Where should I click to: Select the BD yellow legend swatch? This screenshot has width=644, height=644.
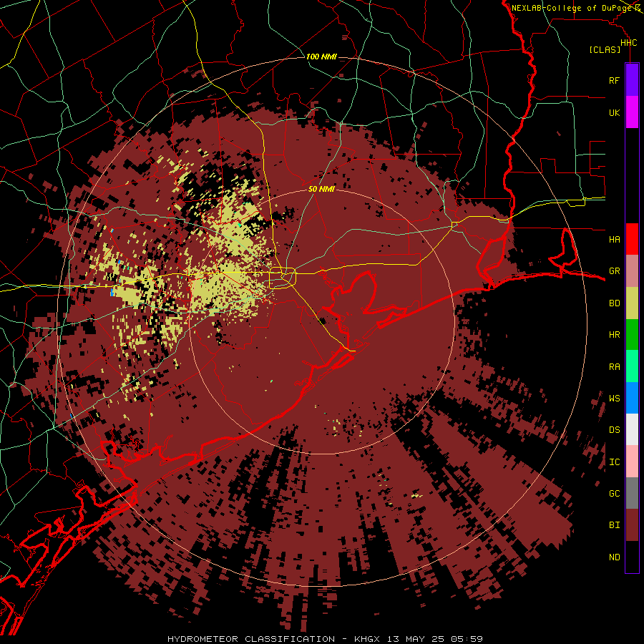[x=632, y=303]
